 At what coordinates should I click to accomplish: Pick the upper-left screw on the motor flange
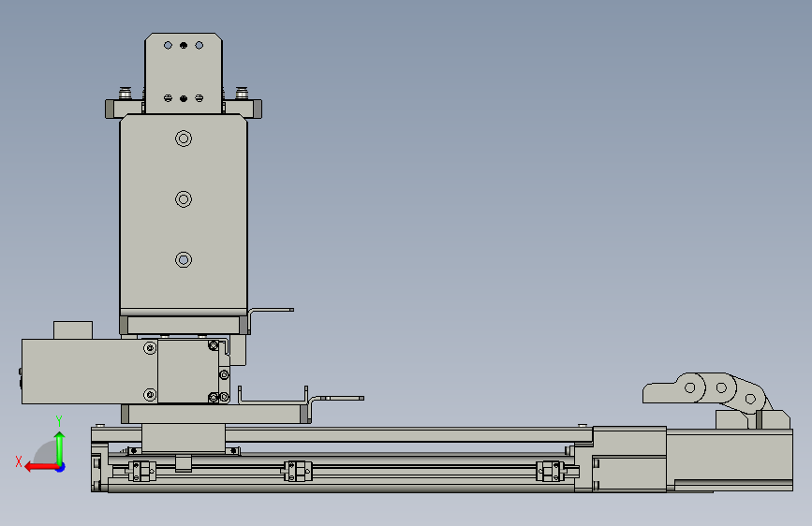(150, 348)
